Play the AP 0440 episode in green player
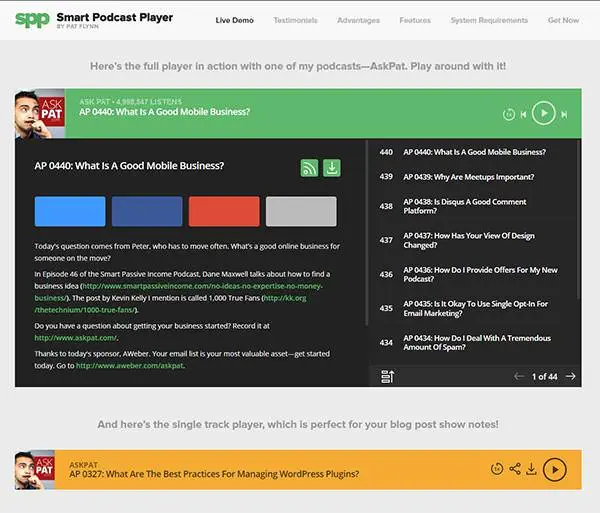Image resolution: width=600 pixels, height=513 pixels. click(x=543, y=113)
